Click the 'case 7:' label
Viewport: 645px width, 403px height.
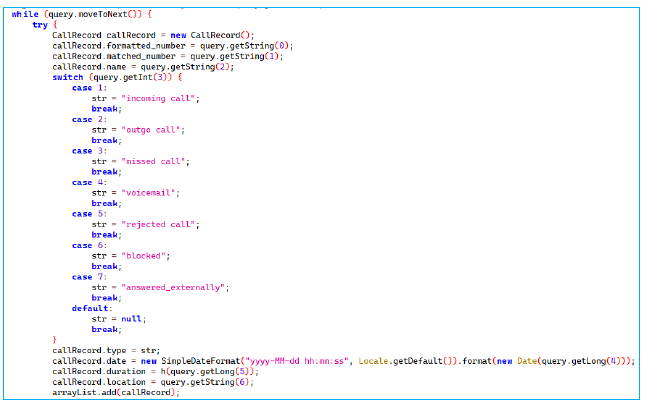(89, 277)
